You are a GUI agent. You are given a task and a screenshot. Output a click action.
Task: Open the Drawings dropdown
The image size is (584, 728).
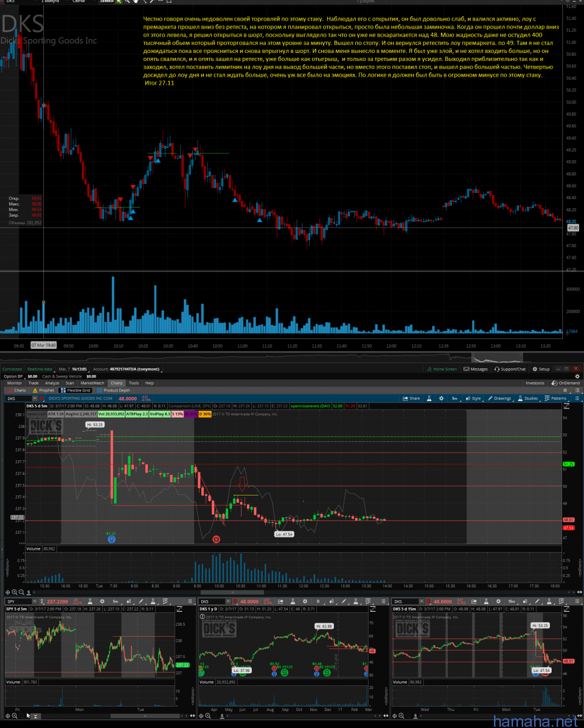point(499,398)
